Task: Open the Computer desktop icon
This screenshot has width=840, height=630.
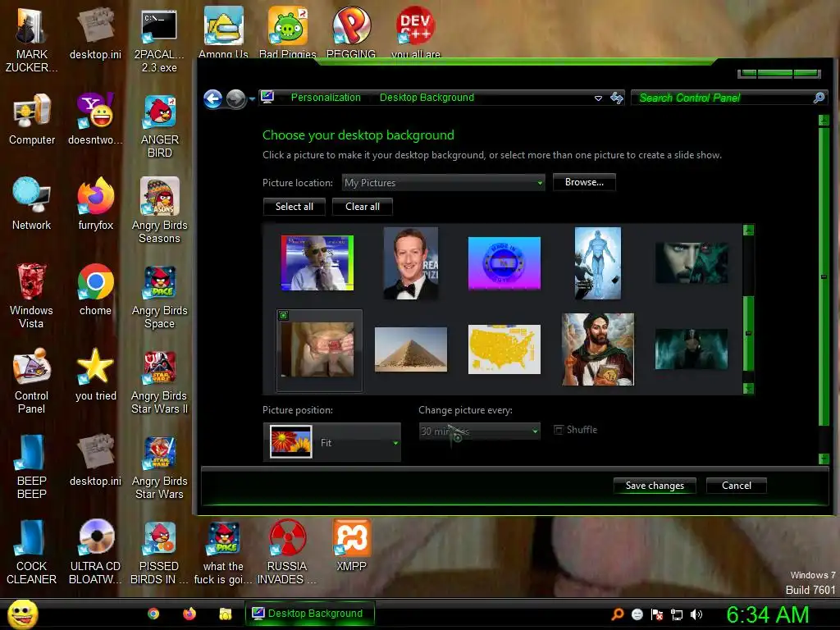Action: pos(32,119)
